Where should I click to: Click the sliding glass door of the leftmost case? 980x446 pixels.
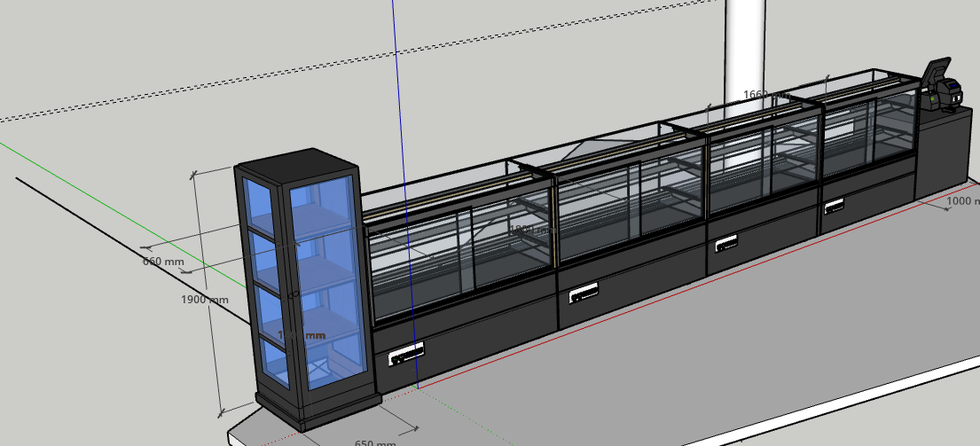(421, 266)
